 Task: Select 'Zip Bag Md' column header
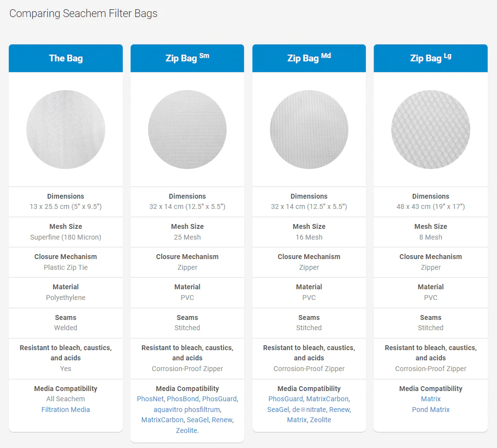coord(309,58)
